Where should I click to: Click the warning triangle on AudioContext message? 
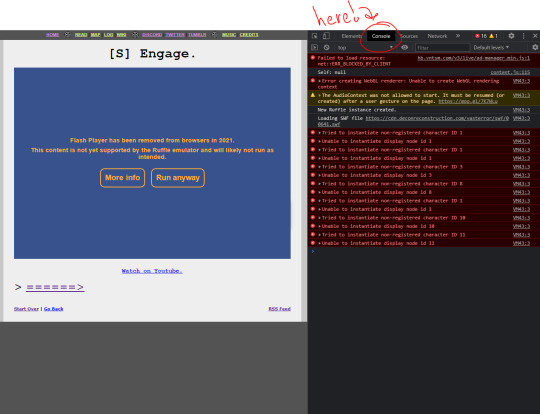[x=313, y=95]
